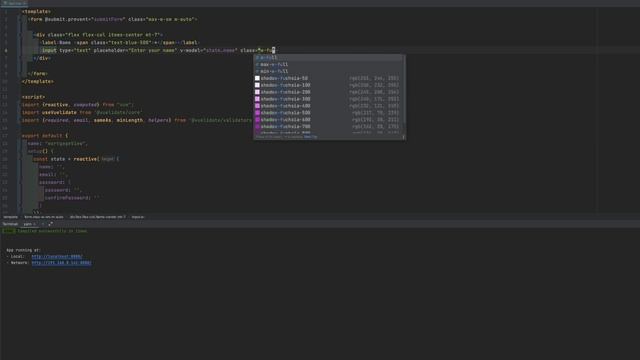Choose shadow-fuchsia-50 from the completion list
The width and height of the screenshot is (640, 360).
[x=329, y=78]
